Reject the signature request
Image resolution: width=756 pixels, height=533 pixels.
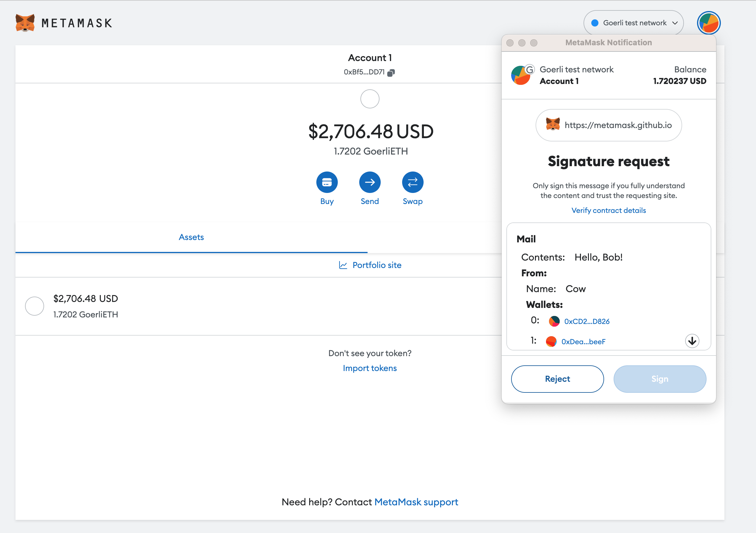point(557,378)
